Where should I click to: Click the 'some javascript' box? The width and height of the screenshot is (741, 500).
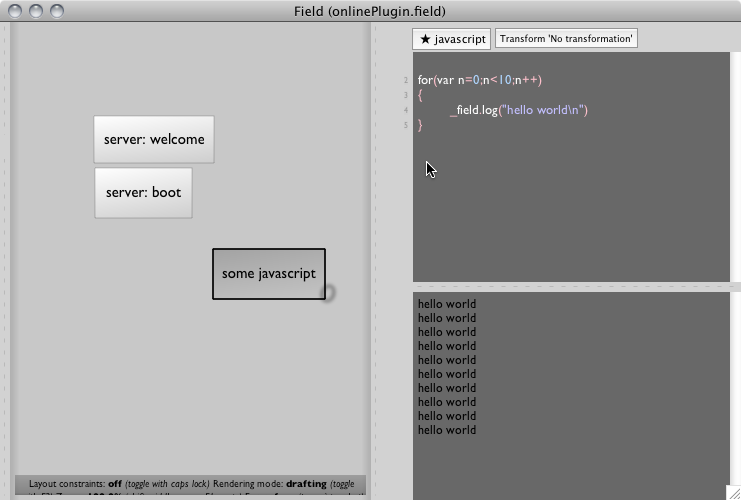click(x=268, y=274)
